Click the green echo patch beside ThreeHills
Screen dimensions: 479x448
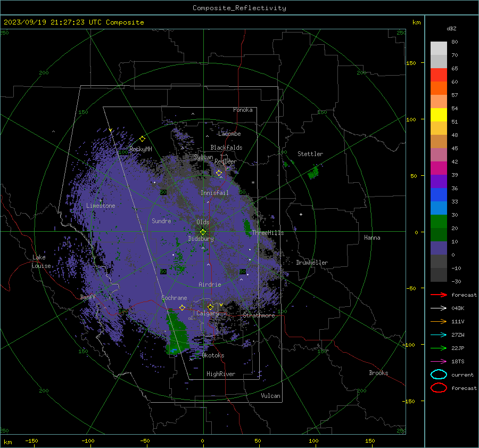point(247,228)
